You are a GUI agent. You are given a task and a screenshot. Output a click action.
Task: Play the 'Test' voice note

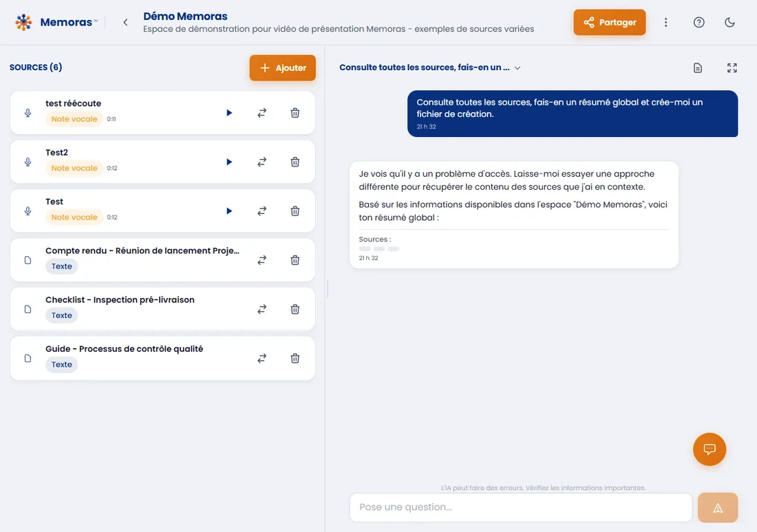coord(229,211)
